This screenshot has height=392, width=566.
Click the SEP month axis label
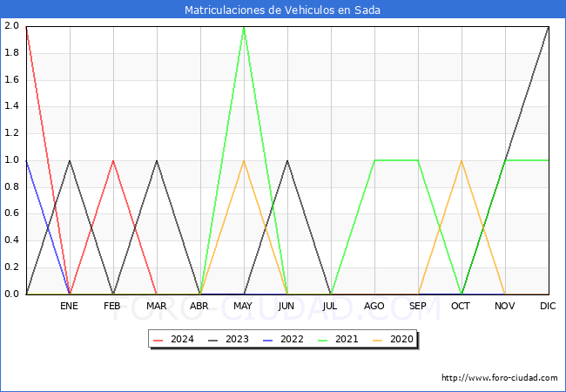[x=418, y=306]
